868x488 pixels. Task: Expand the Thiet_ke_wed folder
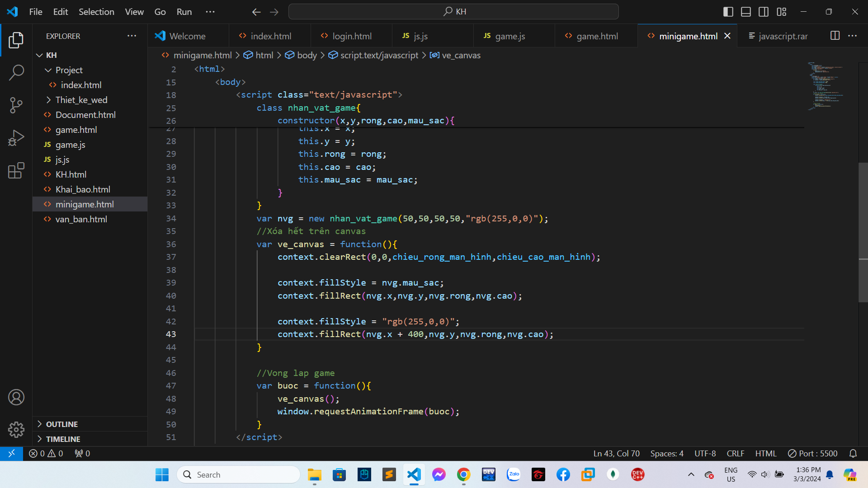tap(81, 100)
